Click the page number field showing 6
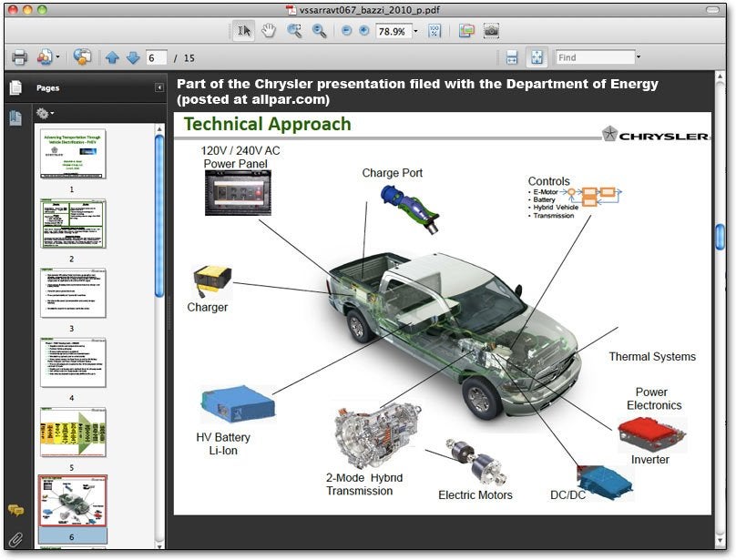Image resolution: width=736 pixels, height=560 pixels. 157,57
